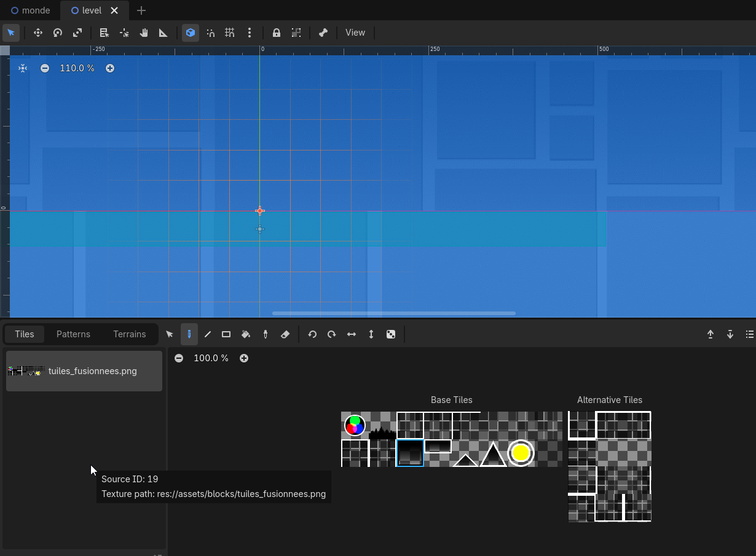Add a new scene tab

point(141,10)
